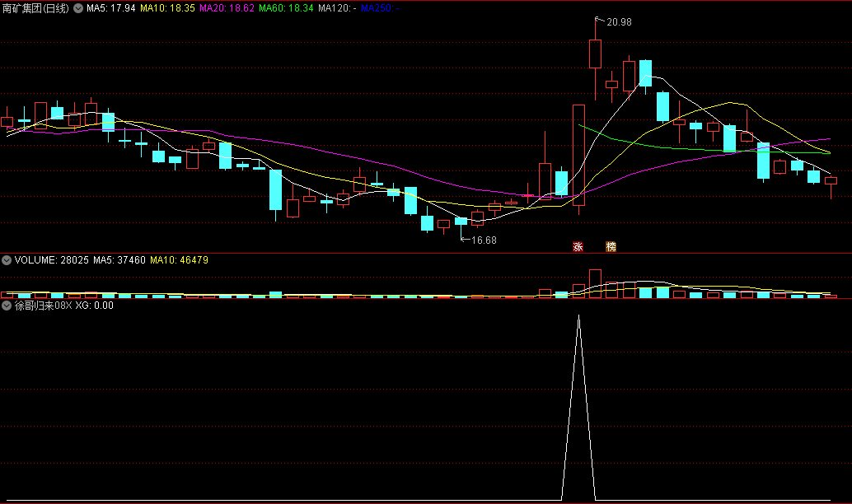
Task: Click the MA20: 18.62 label
Action: coord(227,8)
